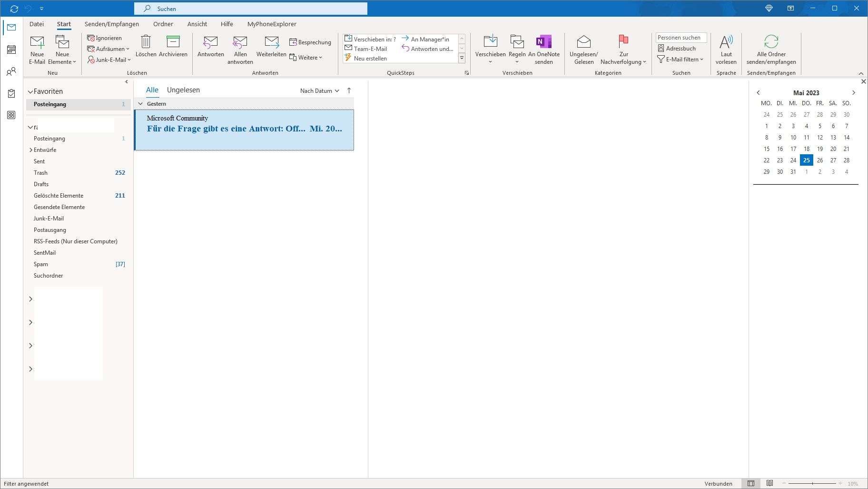The height and width of the screenshot is (489, 868).
Task: Open the Regeln rules menu
Action: (517, 50)
